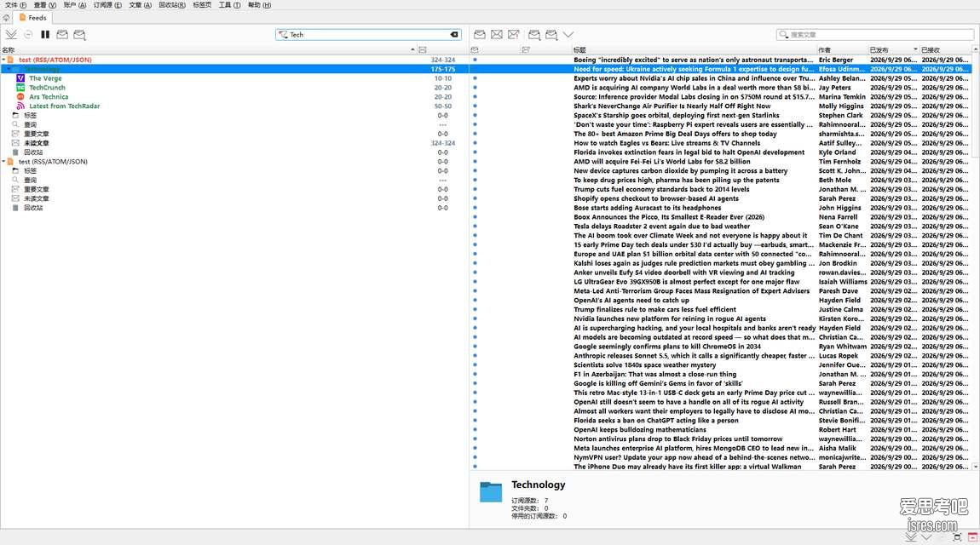Screen dimensions: 980x545
Task: Open 文件 (F) menu
Action: coord(15,5)
